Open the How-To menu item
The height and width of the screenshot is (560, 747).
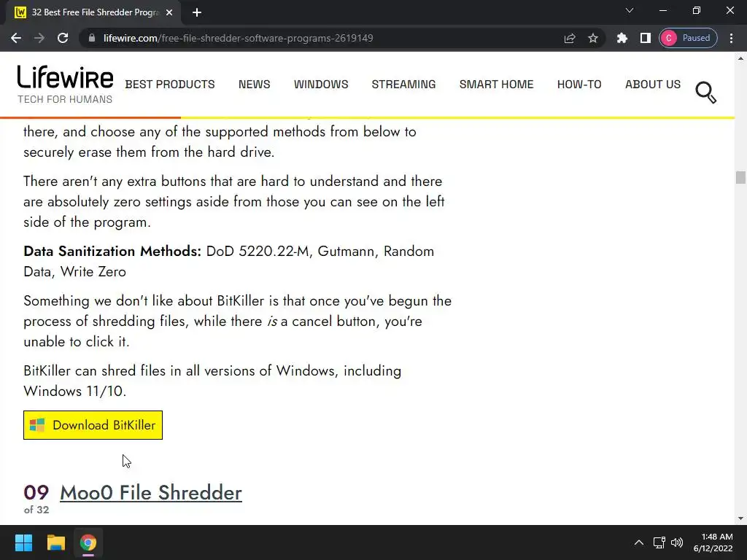tap(579, 85)
